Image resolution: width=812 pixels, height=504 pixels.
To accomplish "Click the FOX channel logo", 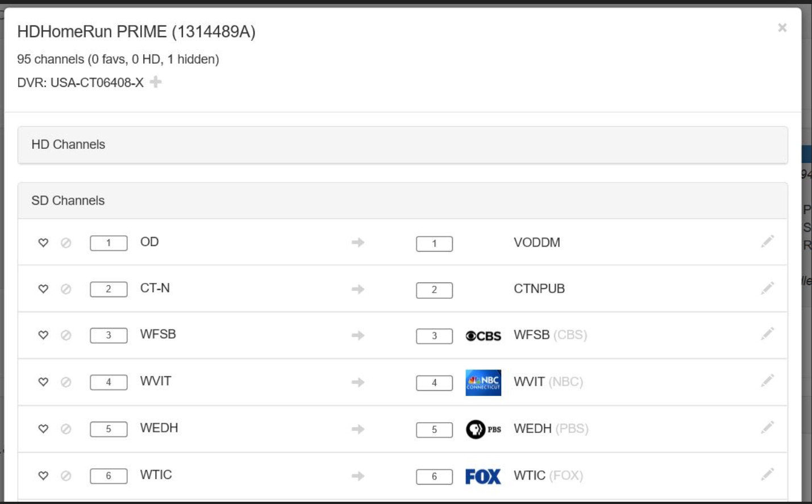I will (483, 476).
